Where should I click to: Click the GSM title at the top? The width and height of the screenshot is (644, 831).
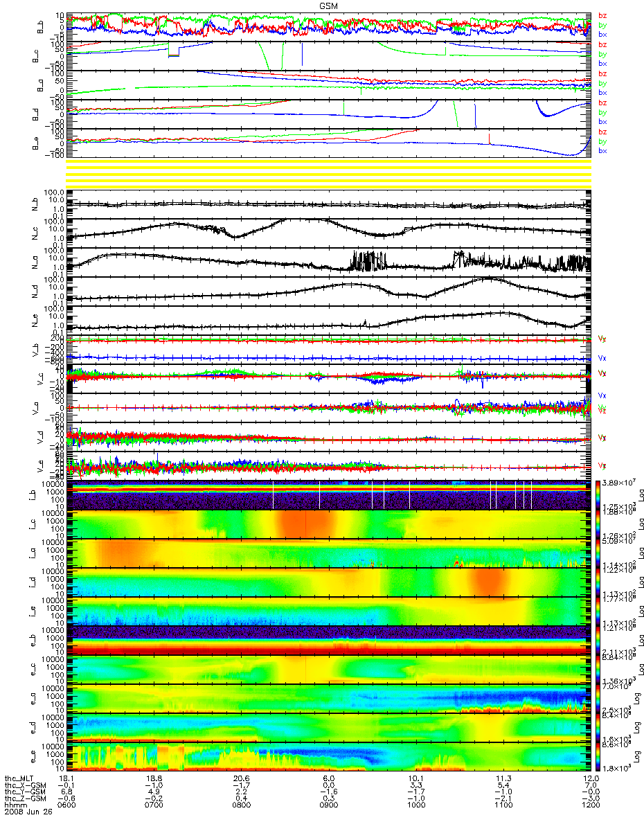click(x=330, y=6)
